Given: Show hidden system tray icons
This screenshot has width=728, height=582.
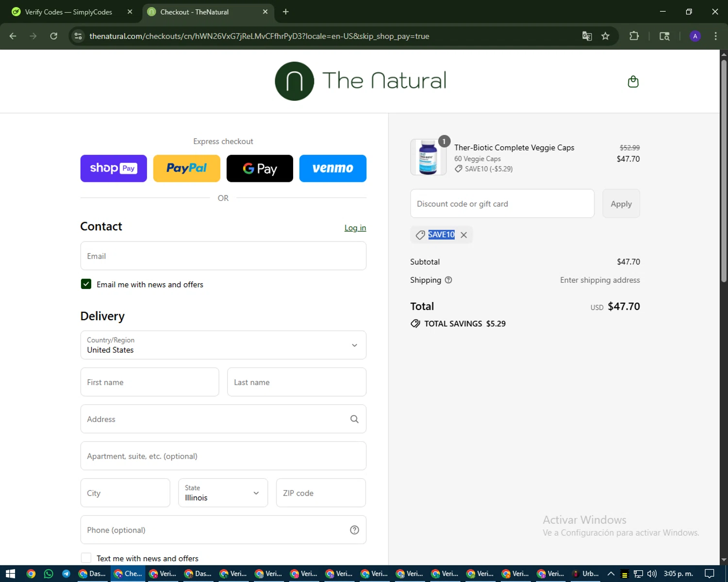Looking at the screenshot, I should click(611, 574).
